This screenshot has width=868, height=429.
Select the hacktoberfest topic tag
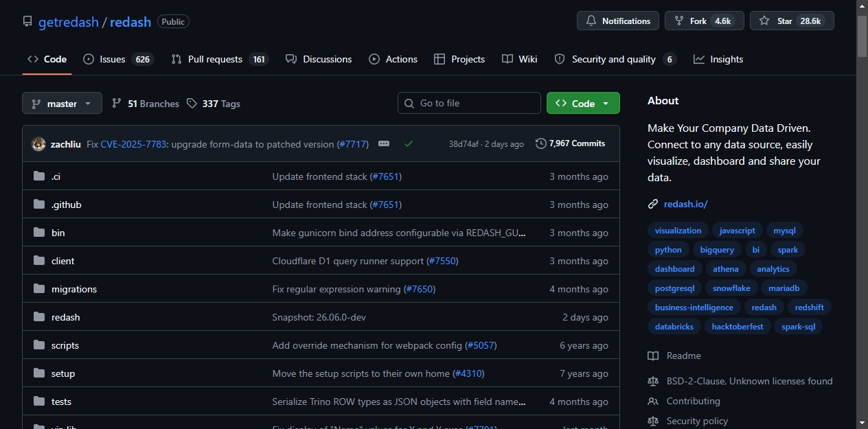point(738,327)
